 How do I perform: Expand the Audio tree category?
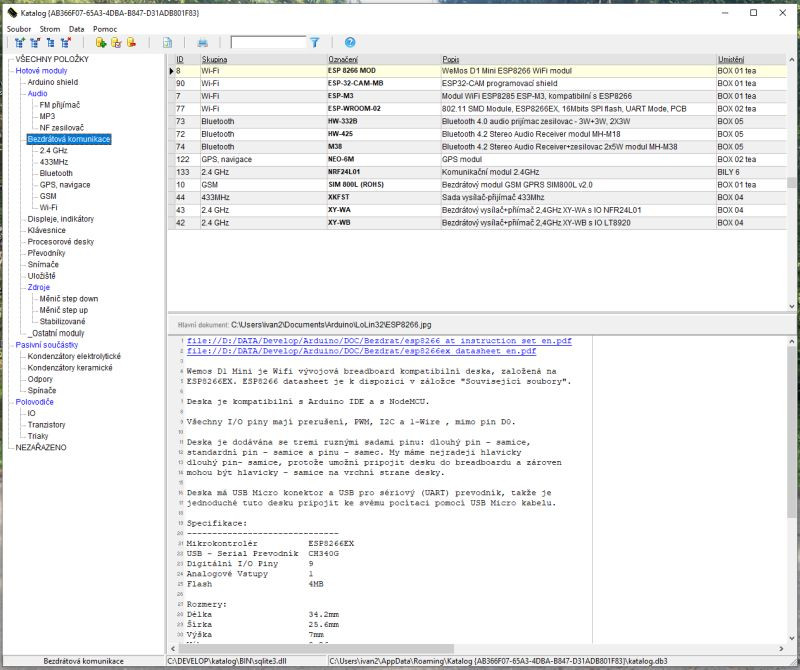37,94
